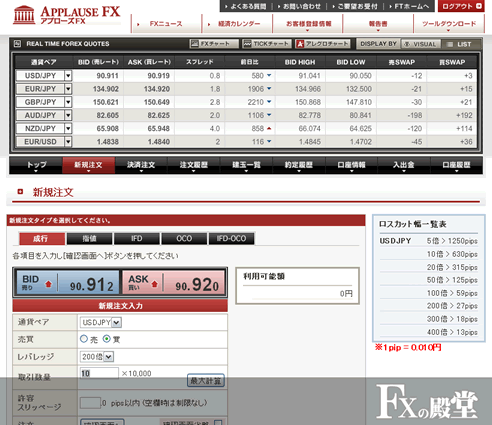Screen dimensions: 492x425
Task: Open the レバレッジ 200倍 select box
Action: [x=97, y=357]
